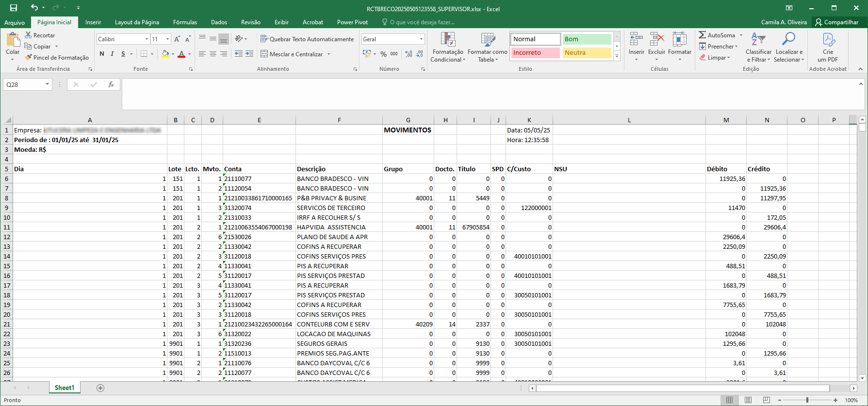Adjust the zoom slider

(x=807, y=400)
